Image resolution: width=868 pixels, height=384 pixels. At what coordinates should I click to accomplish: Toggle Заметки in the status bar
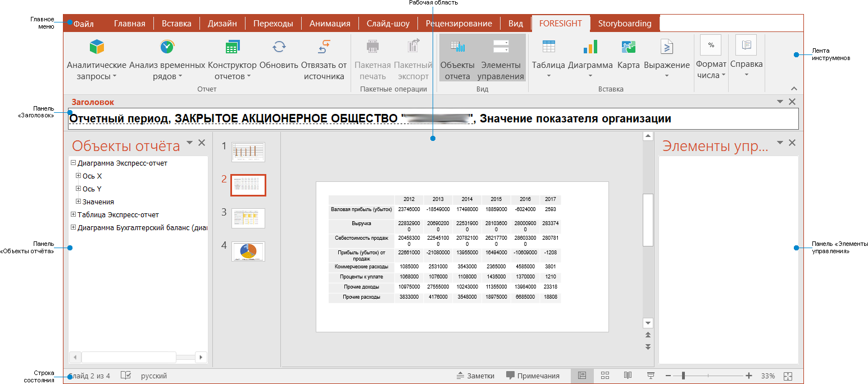[x=475, y=376]
